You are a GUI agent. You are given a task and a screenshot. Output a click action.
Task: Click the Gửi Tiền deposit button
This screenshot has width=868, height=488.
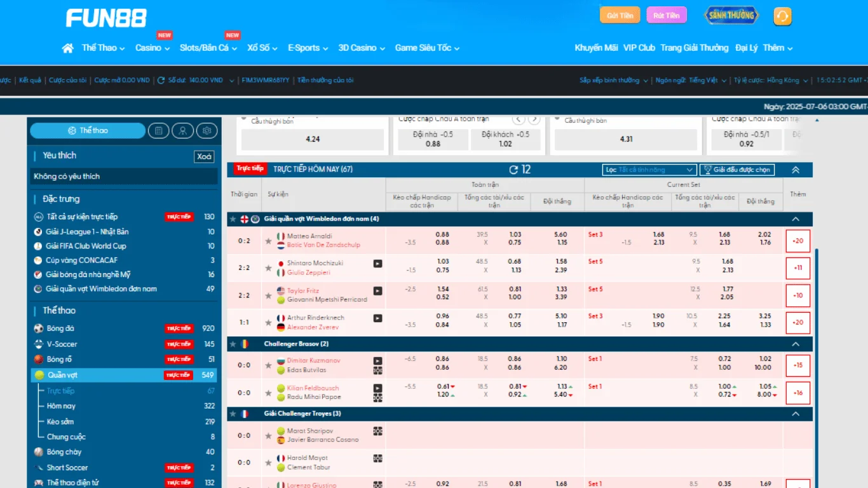point(620,15)
